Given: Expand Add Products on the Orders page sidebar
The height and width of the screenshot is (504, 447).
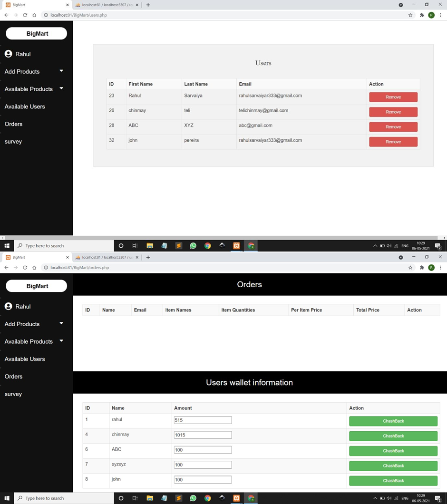Looking at the screenshot, I should pos(61,324).
